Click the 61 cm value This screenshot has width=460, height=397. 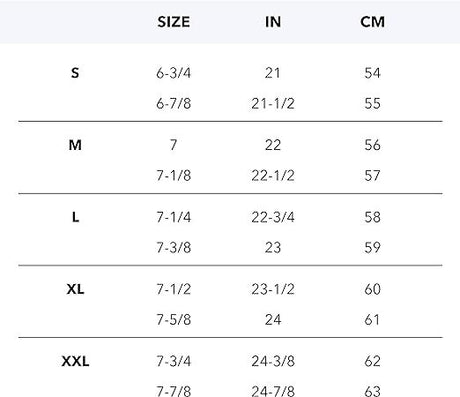point(372,320)
